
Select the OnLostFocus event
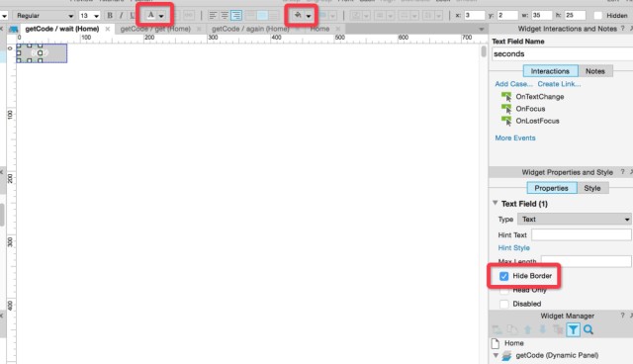537,121
